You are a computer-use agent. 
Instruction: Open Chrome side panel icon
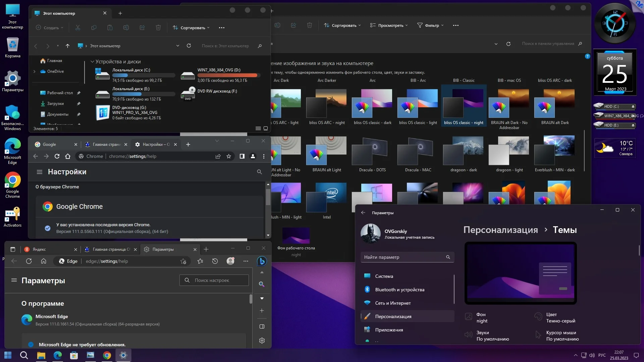[242, 156]
